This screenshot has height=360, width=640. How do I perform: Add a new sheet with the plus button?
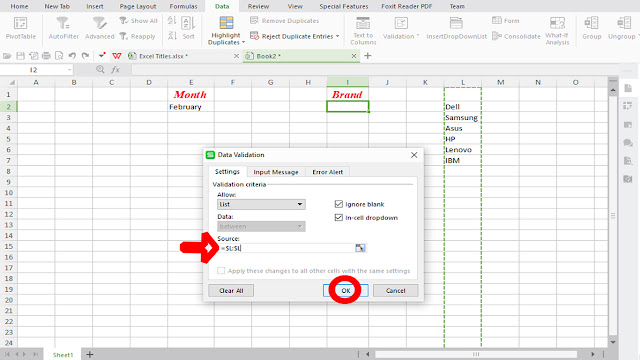tap(90, 355)
